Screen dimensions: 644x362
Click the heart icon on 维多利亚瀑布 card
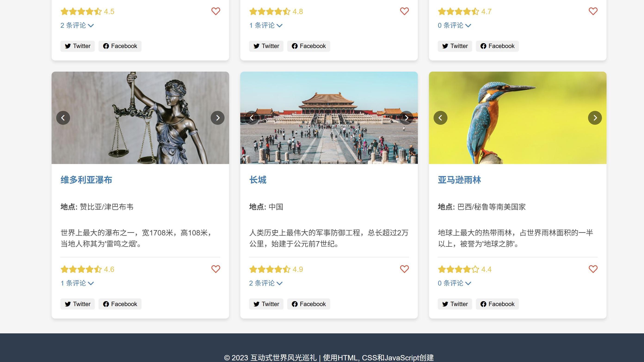[x=216, y=269]
